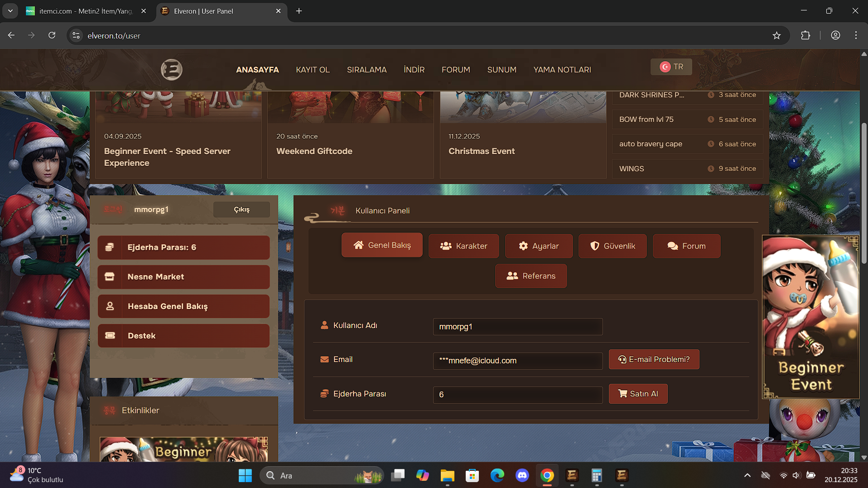
Task: Expand the tab search dropdown
Action: [10, 11]
